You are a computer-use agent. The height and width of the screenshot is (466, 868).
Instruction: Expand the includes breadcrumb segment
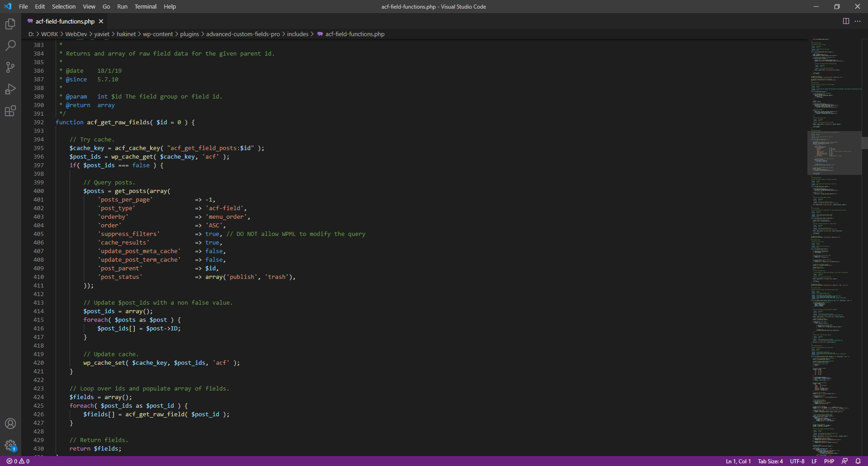298,34
